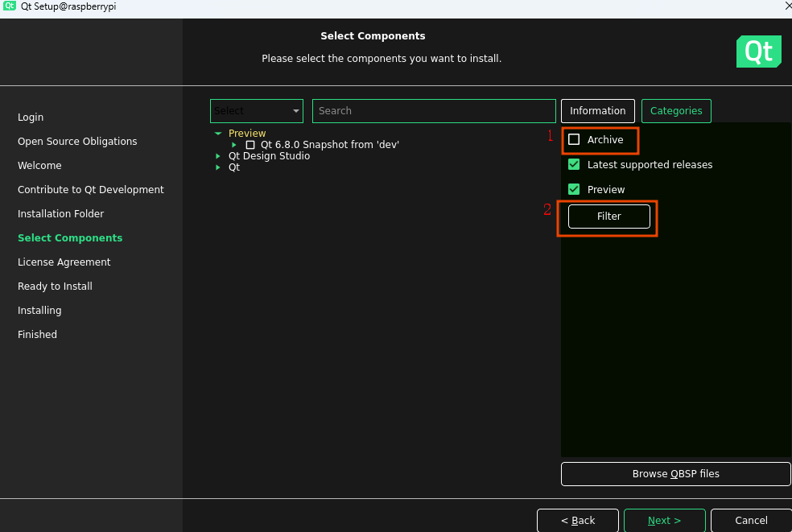Cancel the Qt setup
This screenshot has width=792, height=532.
(751, 521)
